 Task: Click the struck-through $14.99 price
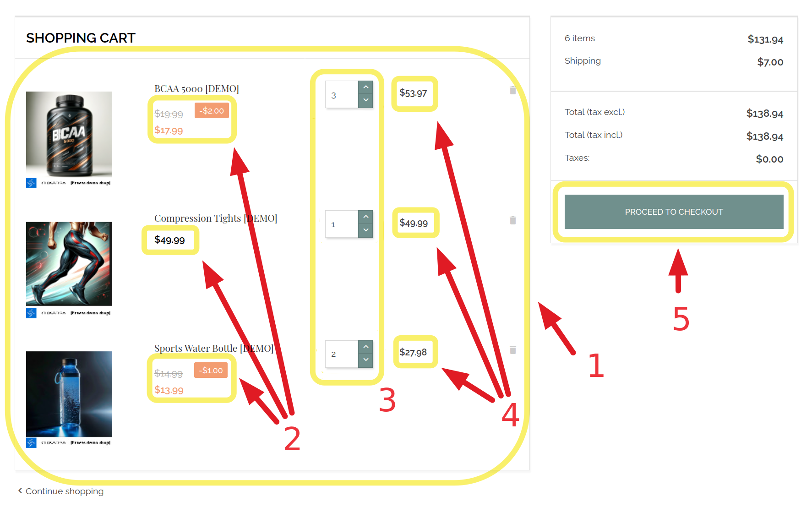[x=169, y=374]
